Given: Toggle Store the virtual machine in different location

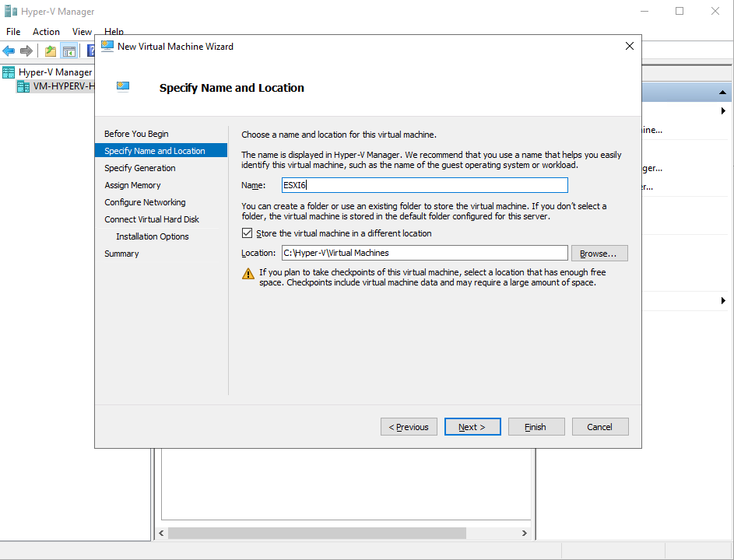Looking at the screenshot, I should (x=247, y=233).
